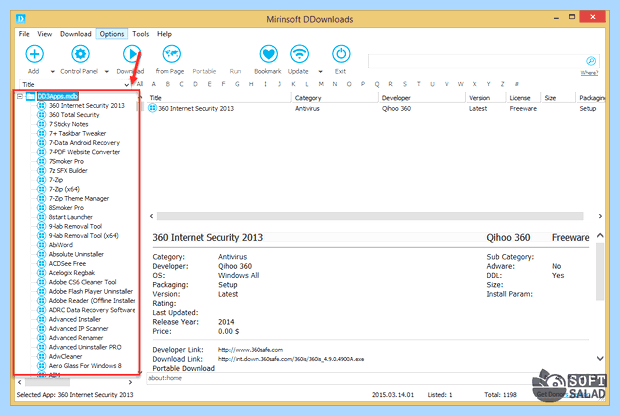
Task: Sort the list by Developer column header
Action: [x=422, y=98]
